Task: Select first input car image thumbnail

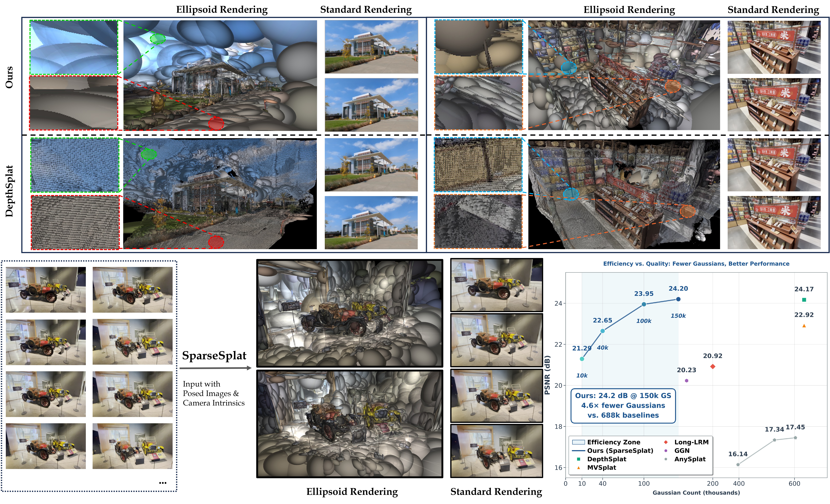Action: [x=46, y=290]
